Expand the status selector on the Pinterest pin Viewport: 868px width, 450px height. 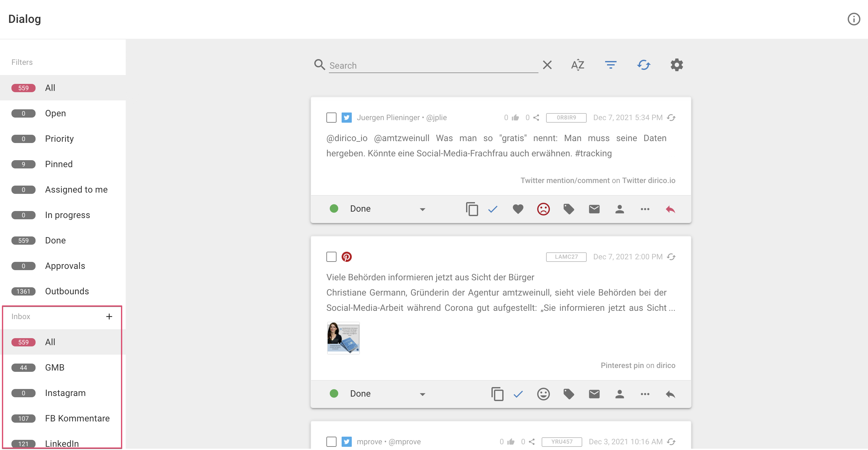click(423, 394)
